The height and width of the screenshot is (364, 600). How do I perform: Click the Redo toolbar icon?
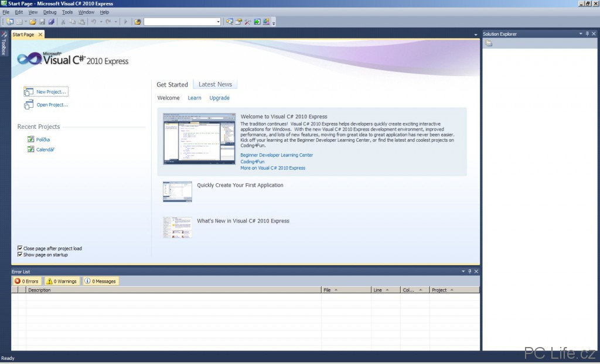coord(108,22)
